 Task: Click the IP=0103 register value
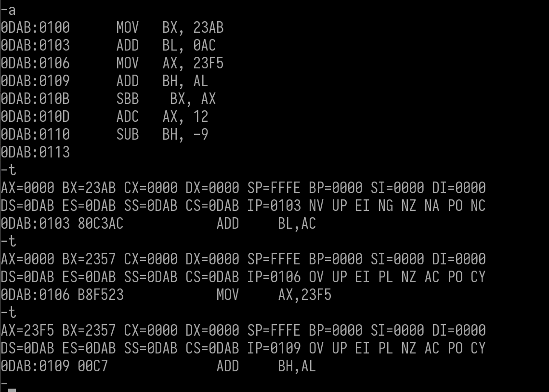274,206
